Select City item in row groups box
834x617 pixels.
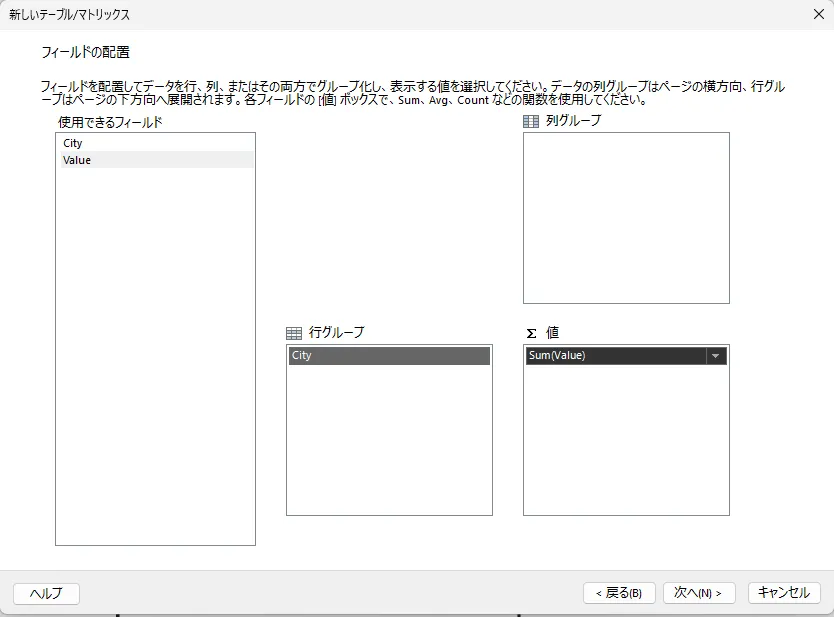click(389, 355)
